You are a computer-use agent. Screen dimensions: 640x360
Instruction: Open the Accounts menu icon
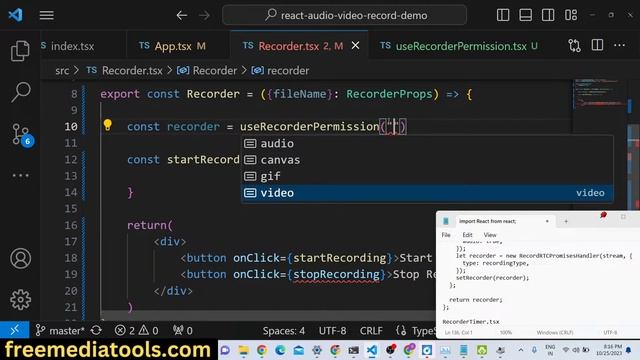click(20, 258)
